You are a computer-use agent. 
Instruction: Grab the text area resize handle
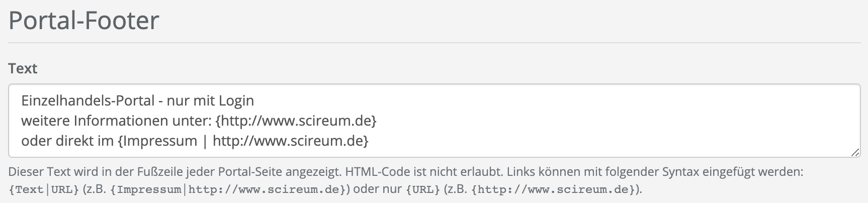point(855,153)
